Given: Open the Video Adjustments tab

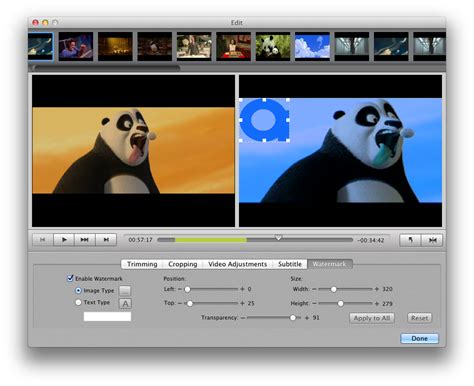Looking at the screenshot, I should pyautogui.click(x=237, y=264).
